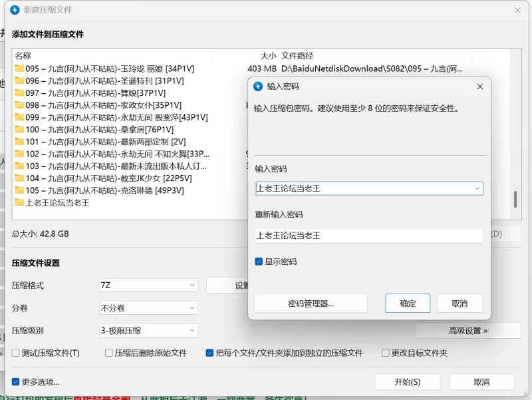Open the 压缩级别 dropdown list
532x400 pixels.
[x=148, y=331]
